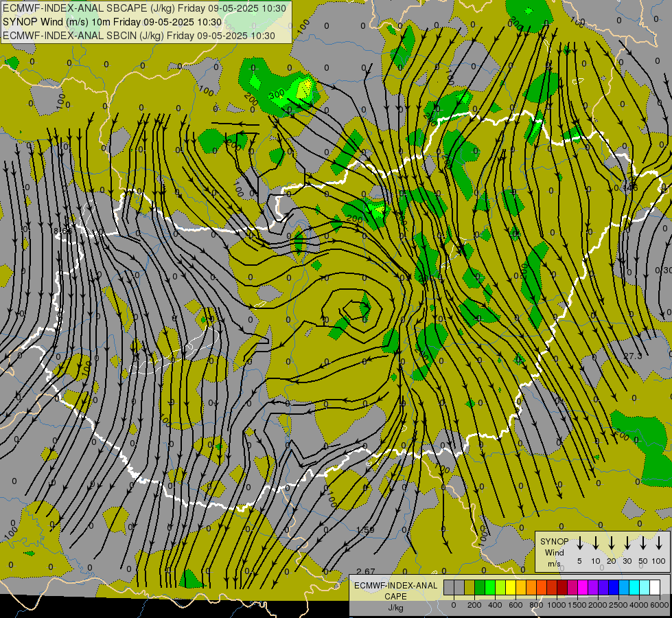Click the '300' contour label near bright green patch
Image resolution: width=672 pixels, height=618 pixels.
point(277,94)
